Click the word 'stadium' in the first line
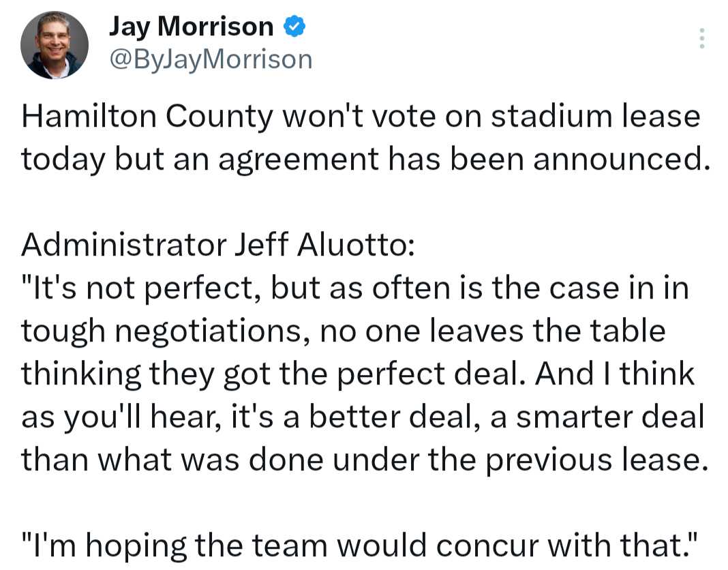The width and height of the screenshot is (728, 570). (x=551, y=116)
